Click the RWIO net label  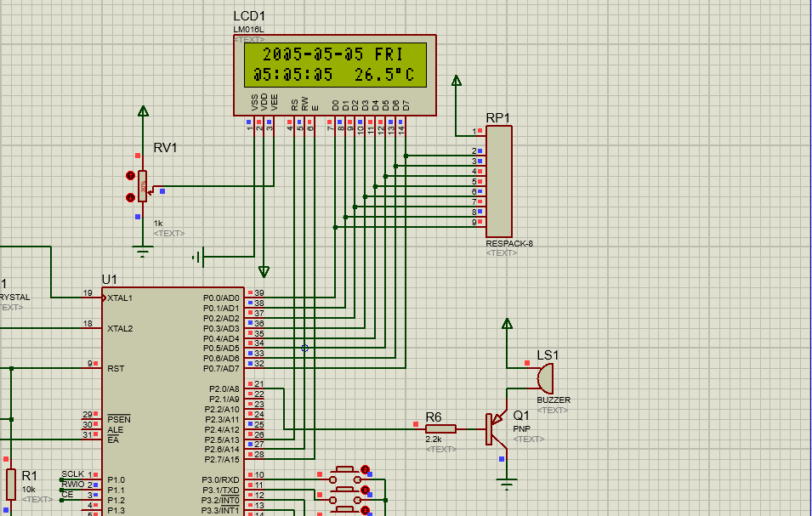pyautogui.click(x=72, y=485)
